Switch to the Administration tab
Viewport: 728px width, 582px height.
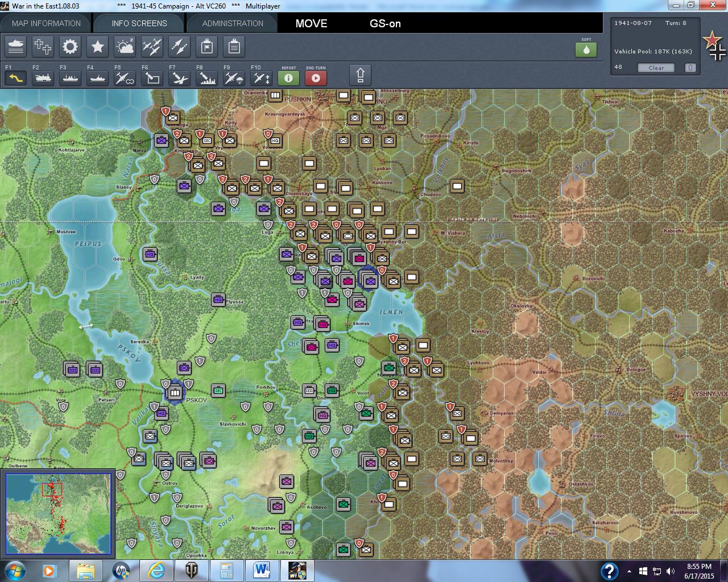[233, 23]
